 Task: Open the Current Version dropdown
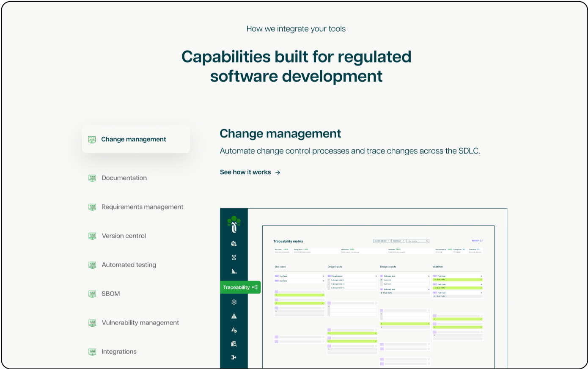click(x=382, y=241)
